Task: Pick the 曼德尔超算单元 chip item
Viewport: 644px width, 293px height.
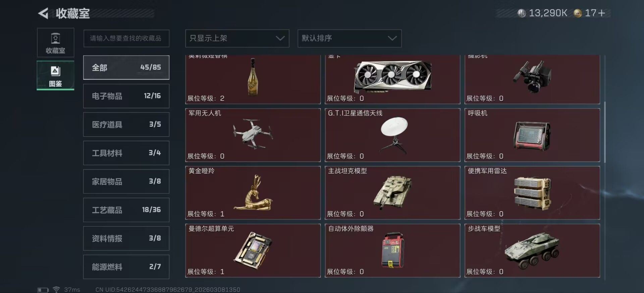Action: [x=253, y=250]
